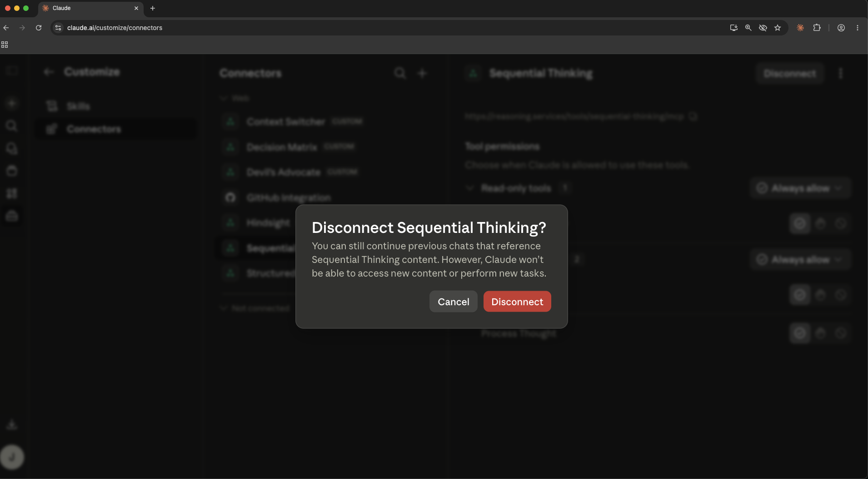Open the user avatar at bottom left
868x479 pixels.
coord(12,457)
